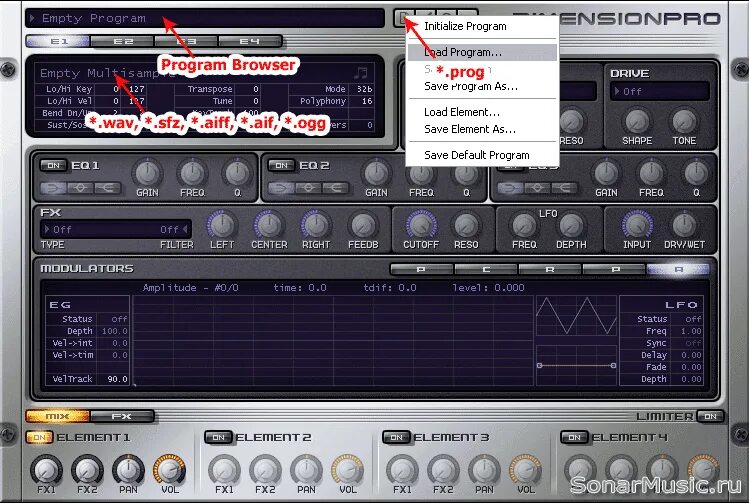Click the Element 1 VOL knob
The height and width of the screenshot is (503, 749).
[x=170, y=470]
